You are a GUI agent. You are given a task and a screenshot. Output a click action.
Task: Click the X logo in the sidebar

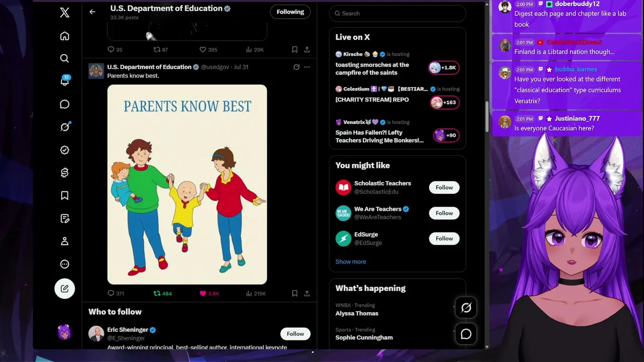click(x=64, y=13)
